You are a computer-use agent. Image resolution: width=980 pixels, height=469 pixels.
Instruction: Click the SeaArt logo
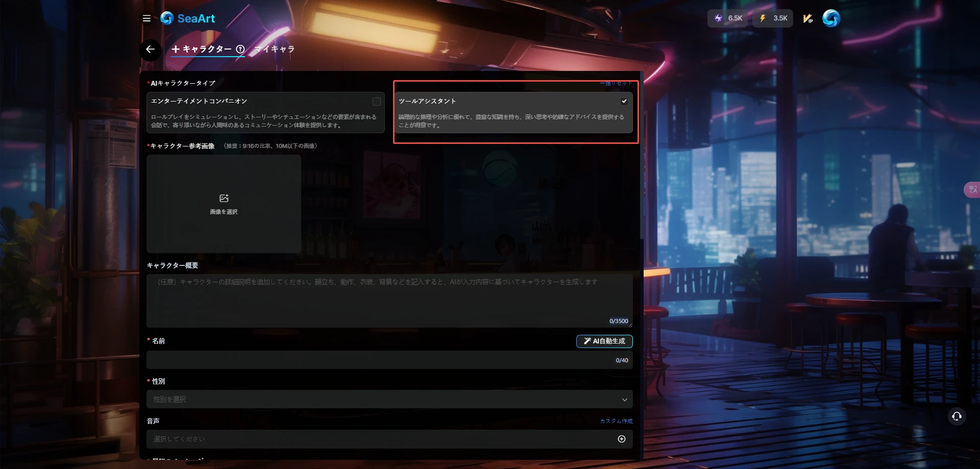click(187, 18)
